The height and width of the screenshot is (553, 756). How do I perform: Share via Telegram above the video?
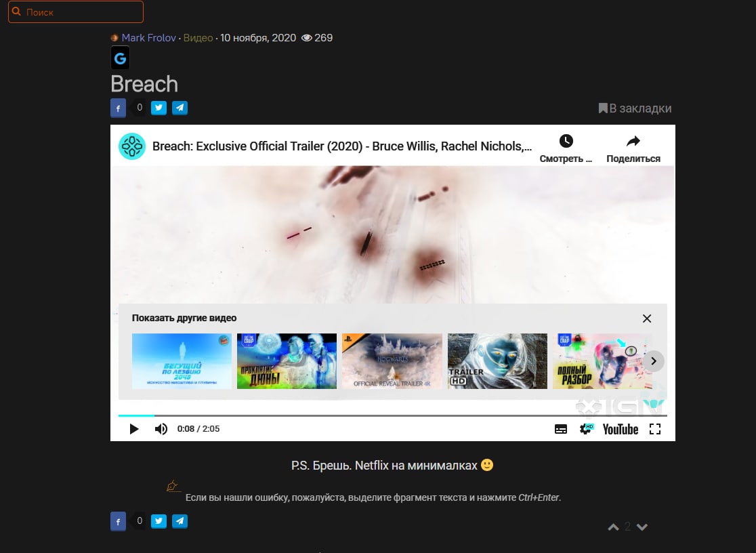pyautogui.click(x=180, y=108)
